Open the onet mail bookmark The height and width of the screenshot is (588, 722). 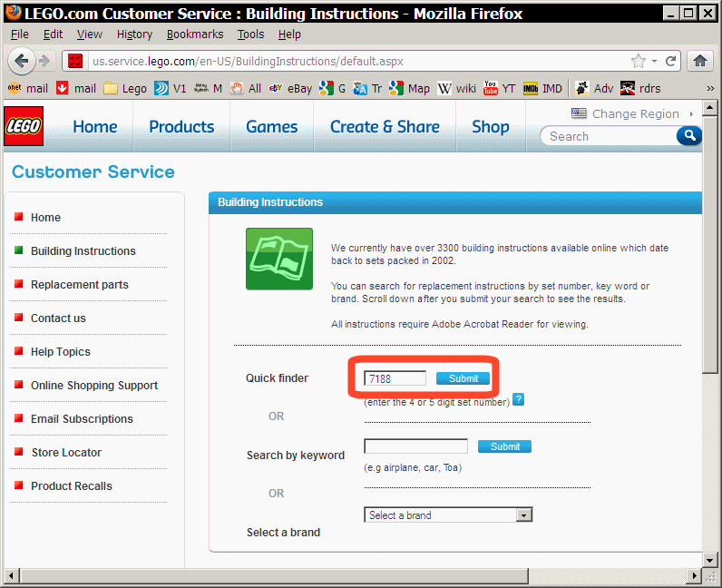[x=28, y=88]
